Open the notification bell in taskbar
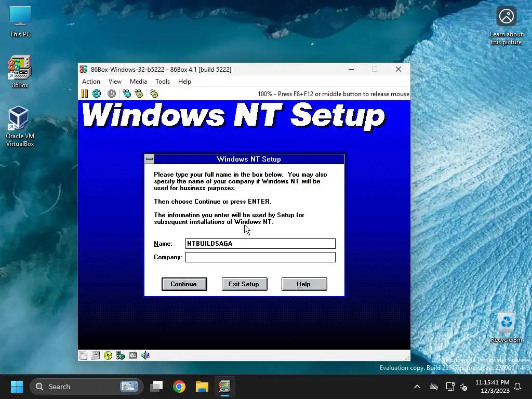 tap(518, 387)
